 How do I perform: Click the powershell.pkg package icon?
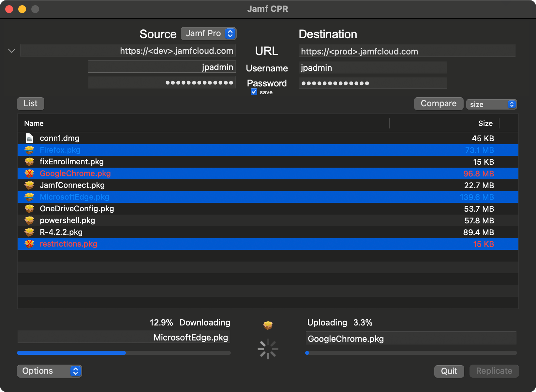[x=29, y=220]
